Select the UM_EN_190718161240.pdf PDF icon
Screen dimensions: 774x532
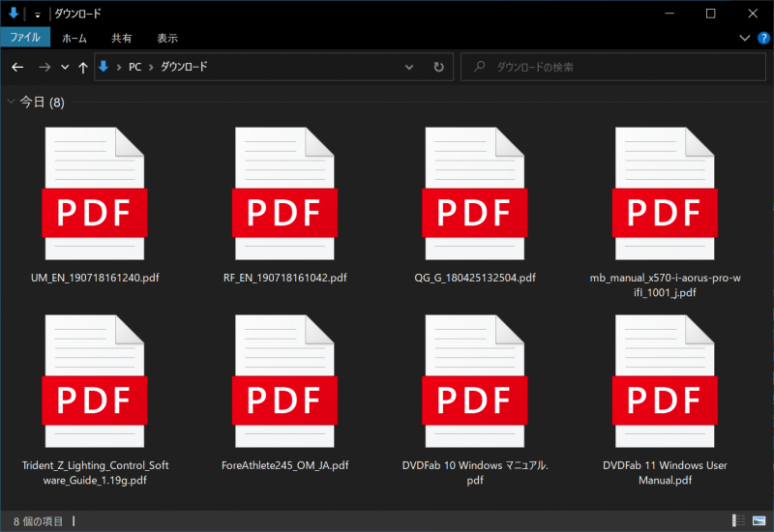95,193
